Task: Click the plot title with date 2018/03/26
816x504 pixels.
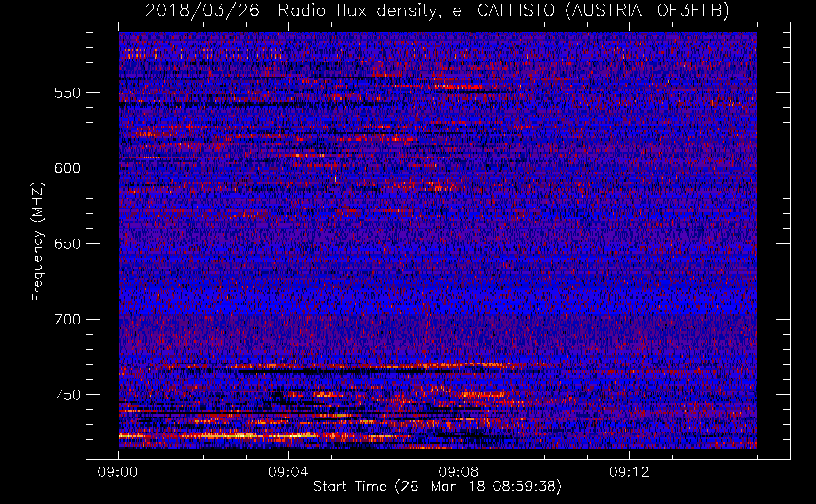Action: click(437, 10)
